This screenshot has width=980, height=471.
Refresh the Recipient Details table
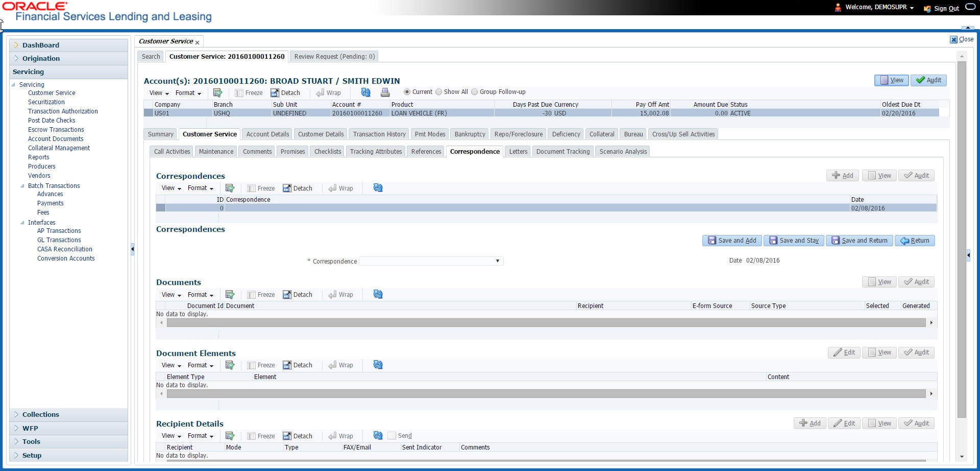(x=378, y=436)
